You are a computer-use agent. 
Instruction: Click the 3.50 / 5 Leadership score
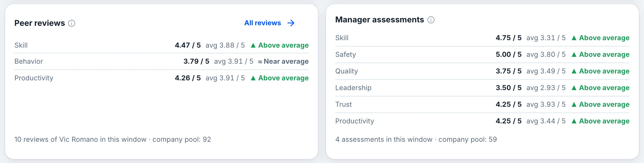point(509,88)
